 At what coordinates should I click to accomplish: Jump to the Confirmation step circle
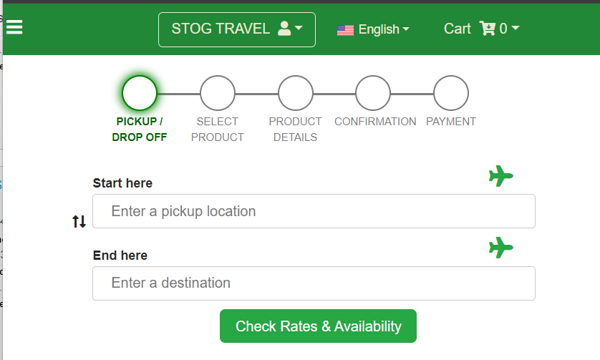(373, 93)
